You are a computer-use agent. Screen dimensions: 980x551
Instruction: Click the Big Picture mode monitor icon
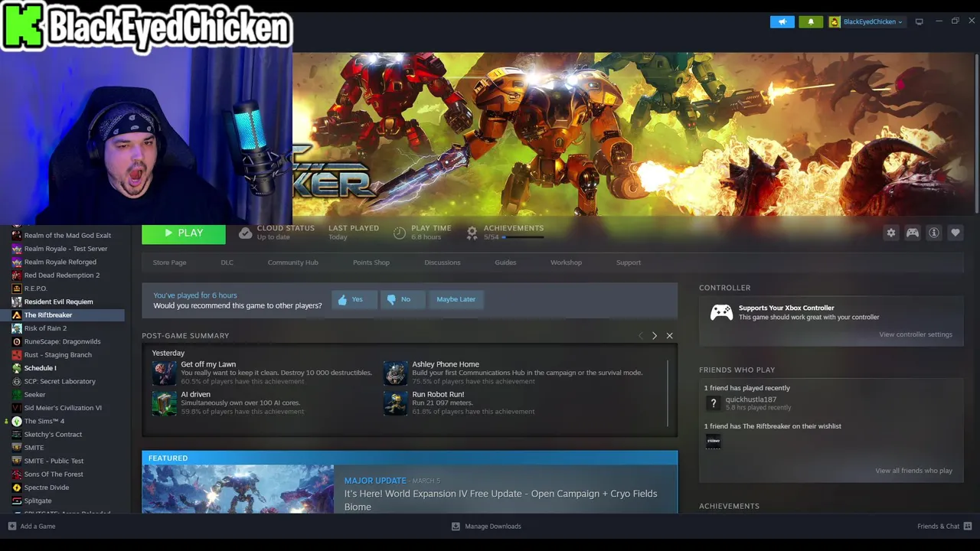[x=920, y=21]
